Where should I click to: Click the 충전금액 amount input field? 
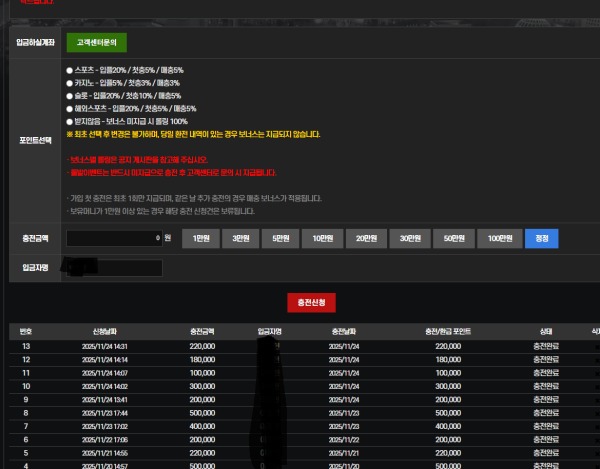(113, 239)
